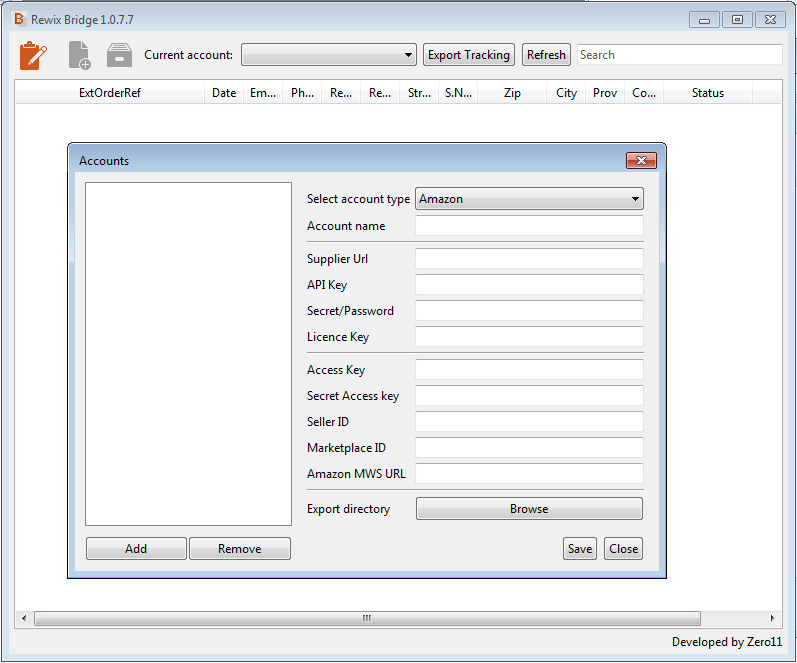The width and height of the screenshot is (797, 663).
Task: Maximize the Rewix Bridge window
Action: click(737, 20)
